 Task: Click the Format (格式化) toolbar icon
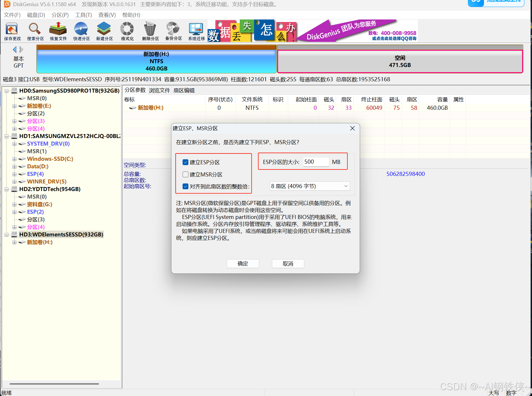coord(127,31)
